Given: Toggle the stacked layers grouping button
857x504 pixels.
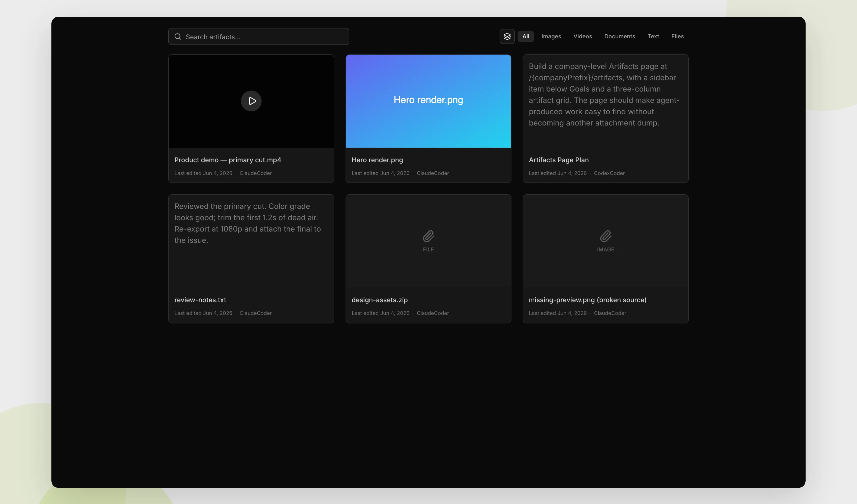Looking at the screenshot, I should tap(507, 36).
